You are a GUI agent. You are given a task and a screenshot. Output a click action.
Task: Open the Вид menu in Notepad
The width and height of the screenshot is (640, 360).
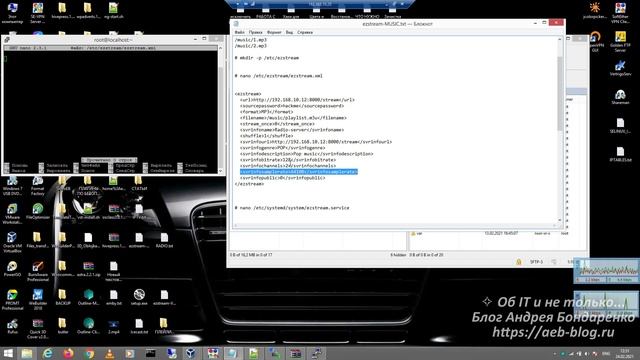click(289, 32)
